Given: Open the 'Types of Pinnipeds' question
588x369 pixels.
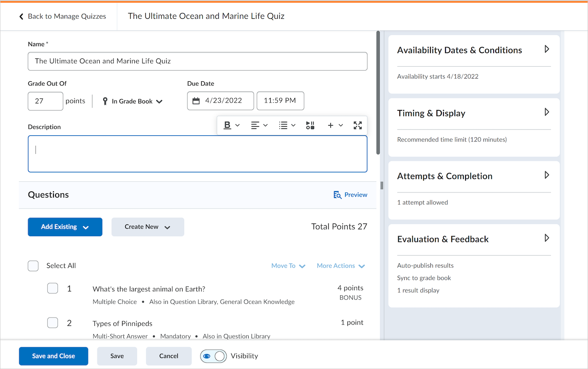Looking at the screenshot, I should (122, 324).
